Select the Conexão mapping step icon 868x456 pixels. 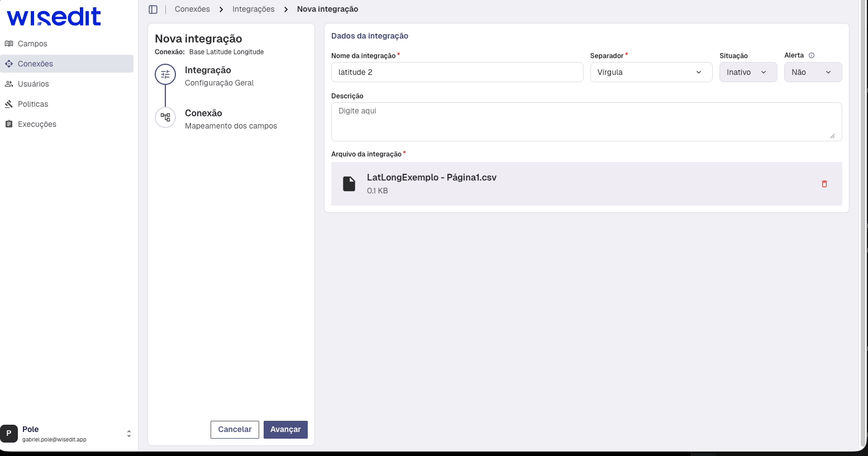click(x=165, y=117)
